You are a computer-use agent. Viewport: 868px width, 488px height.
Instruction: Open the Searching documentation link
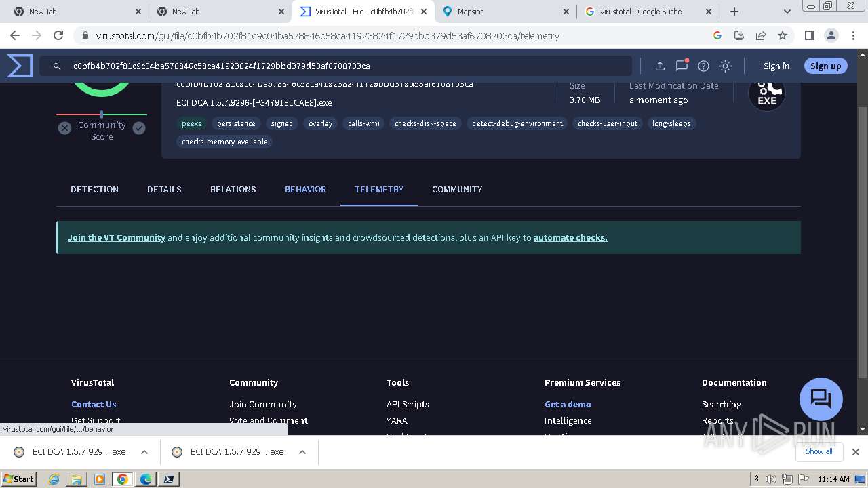pyautogui.click(x=722, y=404)
